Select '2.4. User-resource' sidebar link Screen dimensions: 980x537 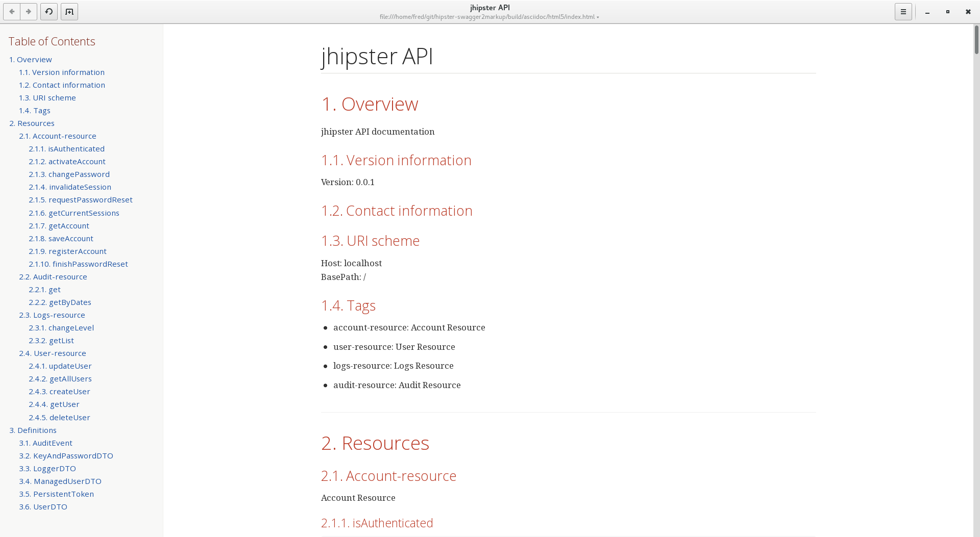pos(53,353)
